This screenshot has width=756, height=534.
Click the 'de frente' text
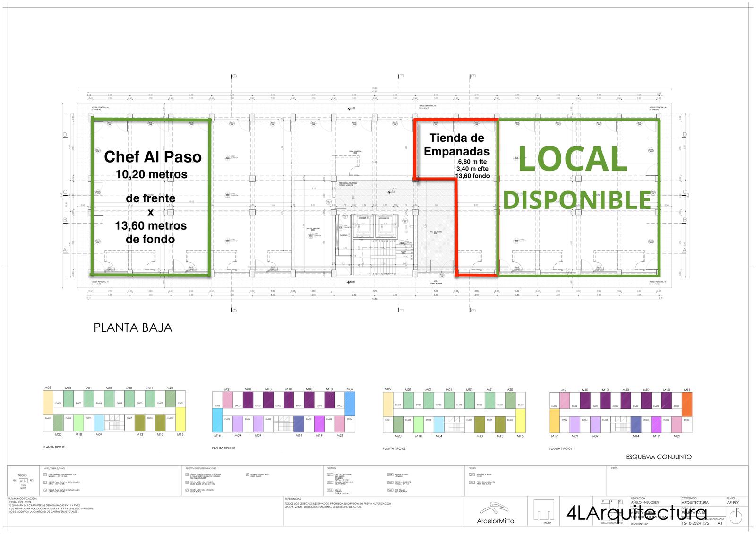pyautogui.click(x=151, y=198)
